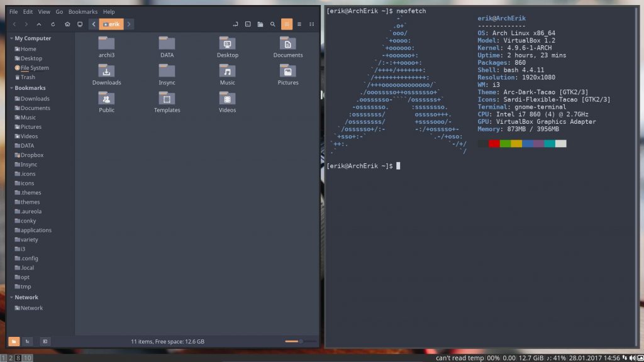Image resolution: width=644 pixels, height=362 pixels.
Task: Open the View menu
Action: [44, 11]
